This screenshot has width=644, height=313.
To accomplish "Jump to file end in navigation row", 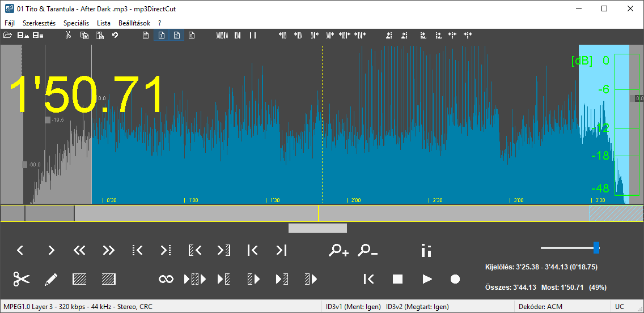I will tap(281, 250).
